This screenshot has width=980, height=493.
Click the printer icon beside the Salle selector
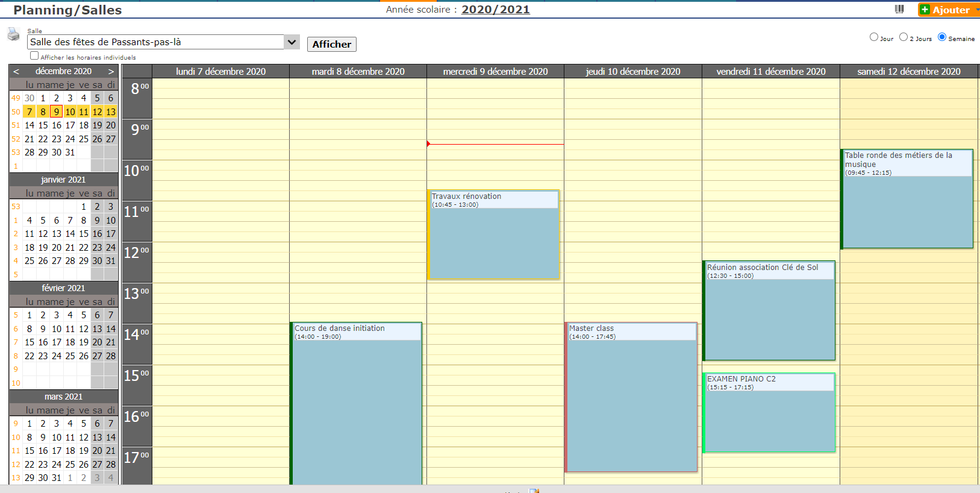[x=13, y=34]
